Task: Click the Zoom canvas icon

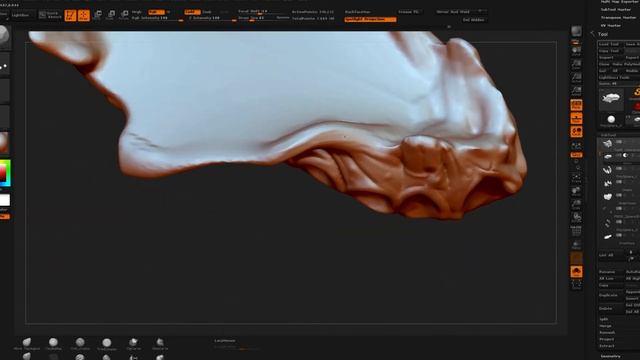Action: pos(576,64)
